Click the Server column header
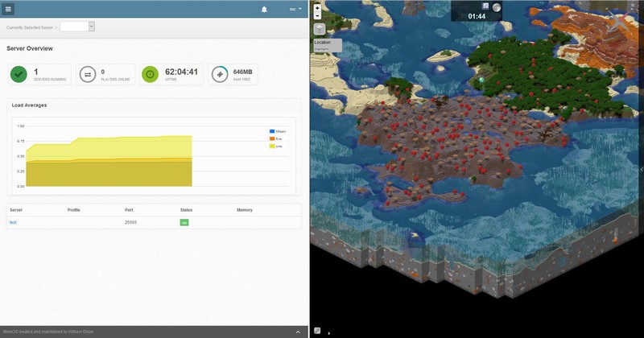This screenshot has height=338, width=644. tap(16, 210)
